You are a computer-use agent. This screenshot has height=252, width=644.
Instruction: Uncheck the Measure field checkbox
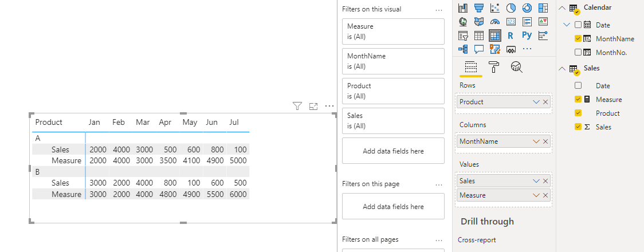(578, 99)
